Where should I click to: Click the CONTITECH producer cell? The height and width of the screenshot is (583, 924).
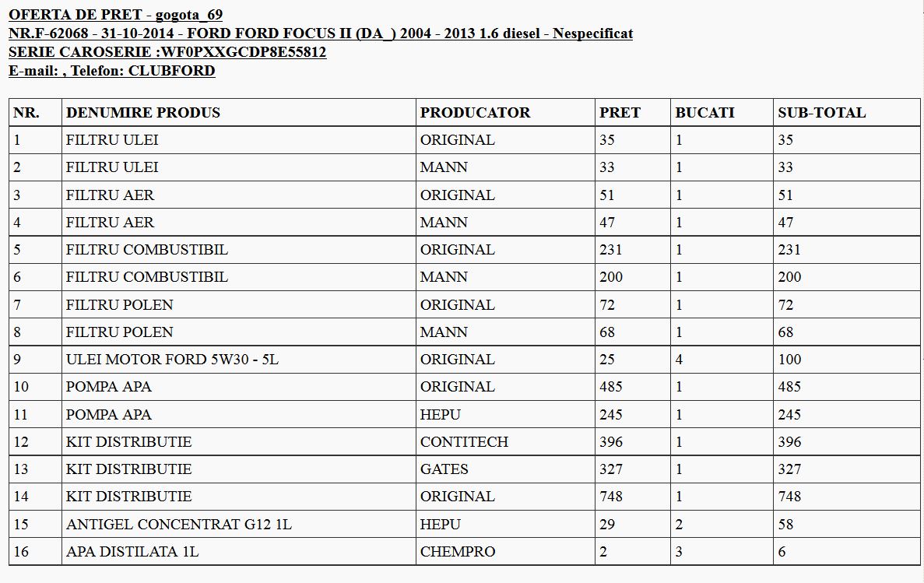[x=464, y=442]
